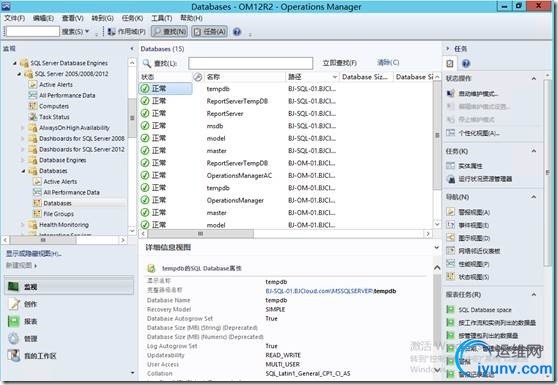The image size is (558, 385).
Task: Open All Performance Data under Databases folder
Action: (66, 192)
